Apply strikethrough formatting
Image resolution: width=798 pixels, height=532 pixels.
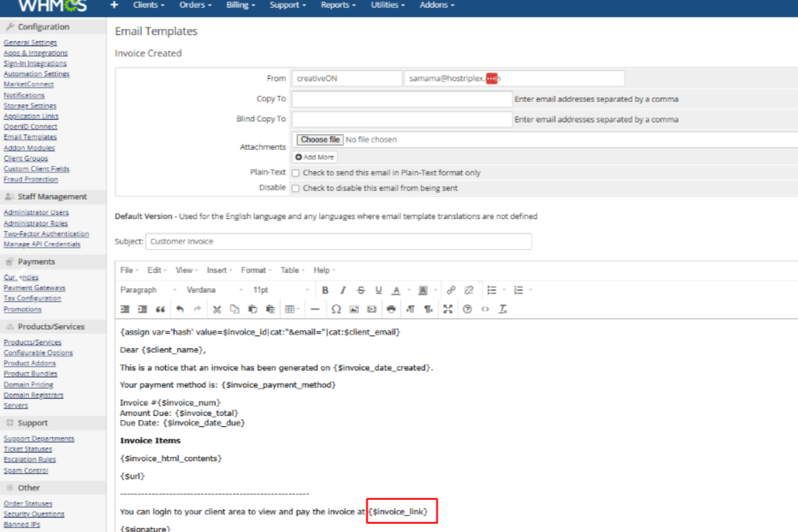[361, 290]
